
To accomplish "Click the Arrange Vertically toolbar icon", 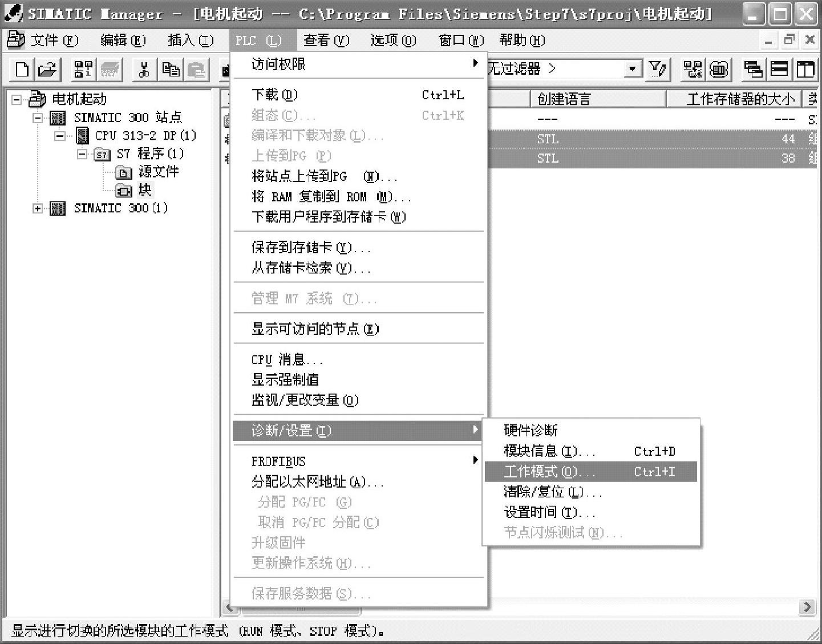I will click(805, 70).
